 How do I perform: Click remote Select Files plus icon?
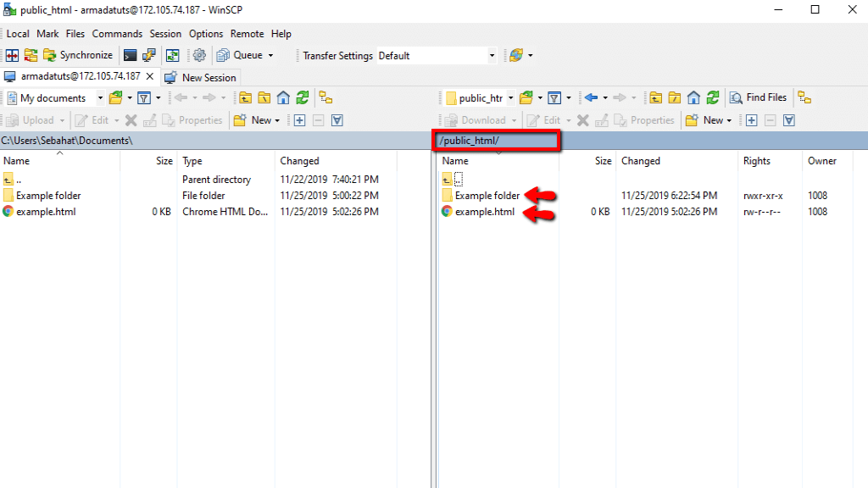point(751,120)
